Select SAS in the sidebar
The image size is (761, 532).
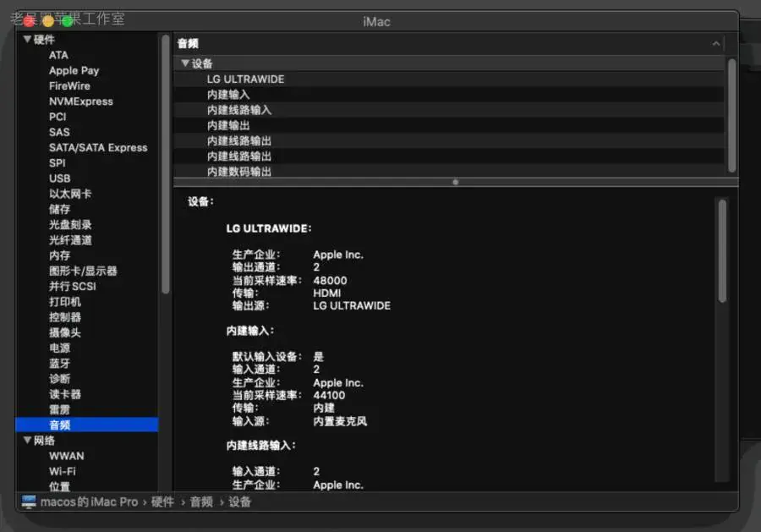click(58, 132)
